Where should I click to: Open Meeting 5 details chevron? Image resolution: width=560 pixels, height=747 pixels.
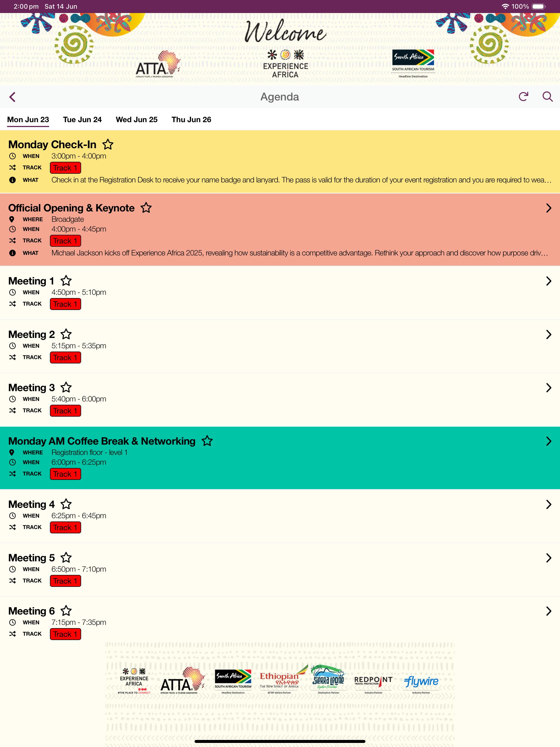coord(549,558)
